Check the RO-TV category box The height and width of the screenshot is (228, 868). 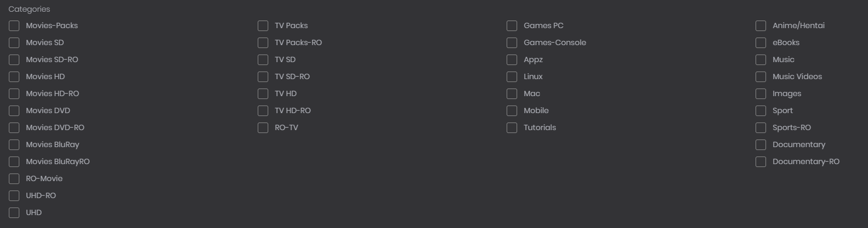263,128
